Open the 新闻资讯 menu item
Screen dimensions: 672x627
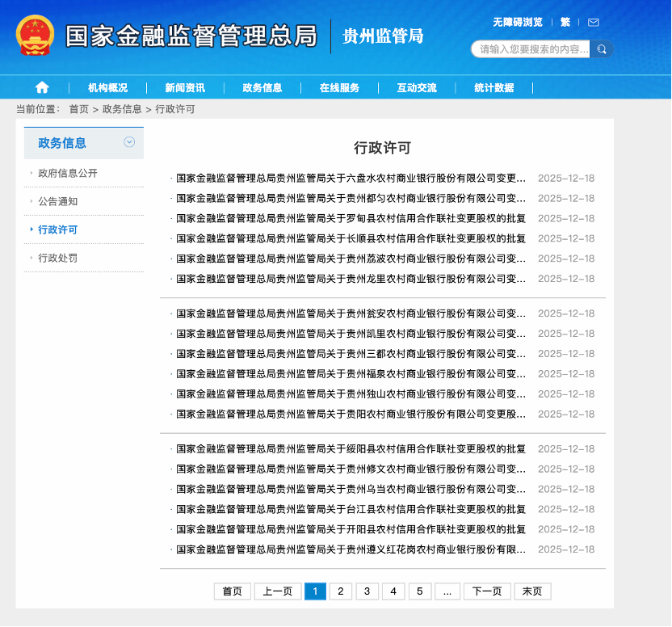pos(183,86)
